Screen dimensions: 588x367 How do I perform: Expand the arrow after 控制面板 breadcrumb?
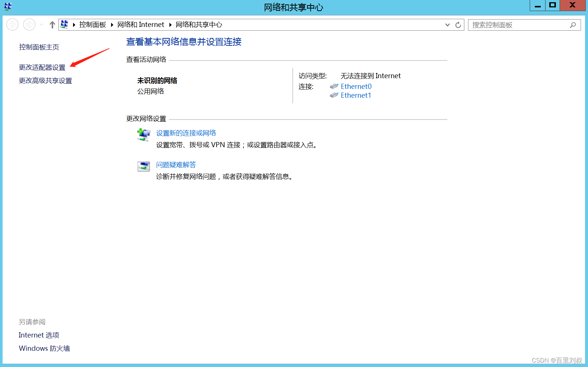point(112,25)
